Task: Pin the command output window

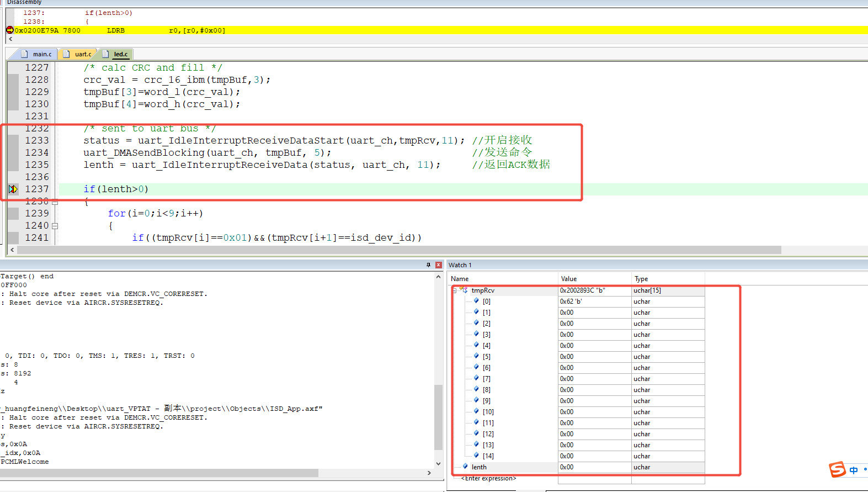Action: (x=428, y=265)
